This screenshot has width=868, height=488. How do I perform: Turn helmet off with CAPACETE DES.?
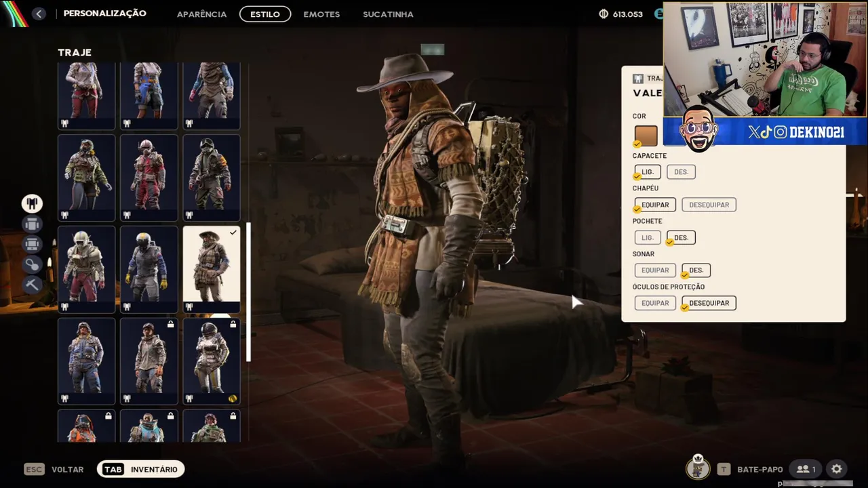tap(681, 172)
